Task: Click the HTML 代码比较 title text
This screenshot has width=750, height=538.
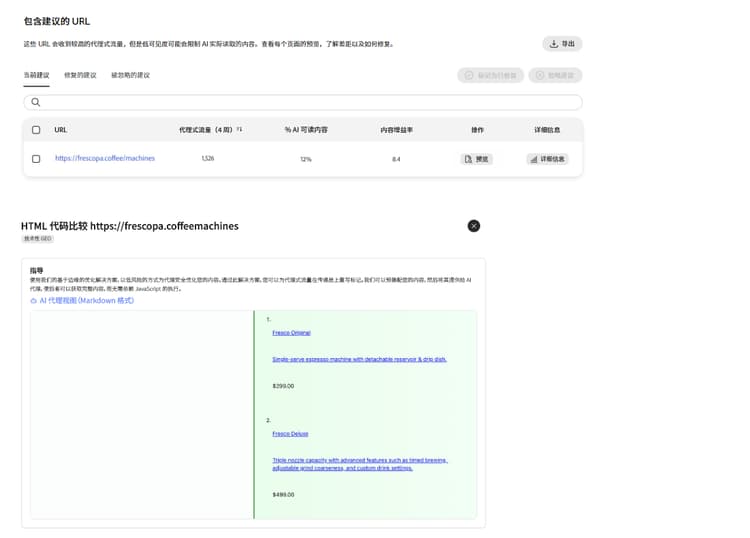Action: [129, 226]
